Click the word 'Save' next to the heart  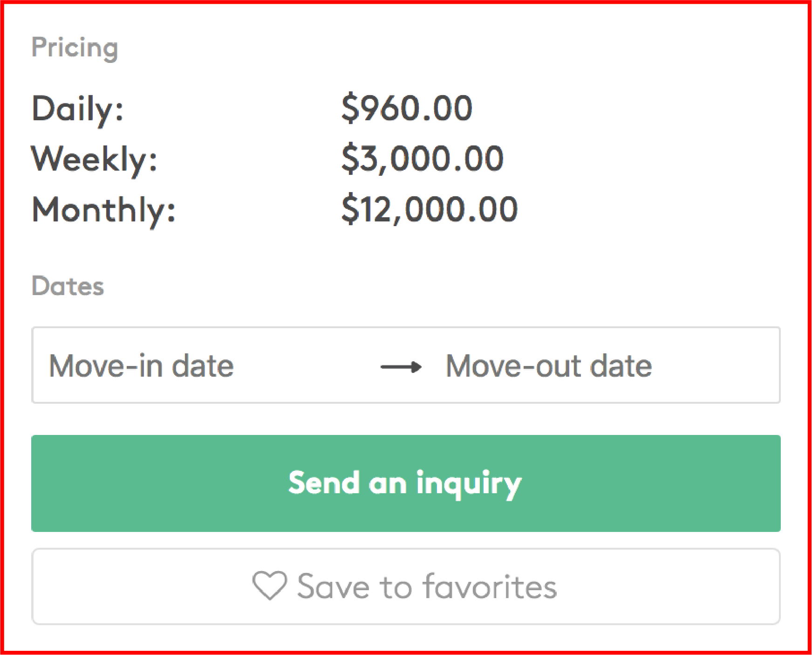(333, 586)
